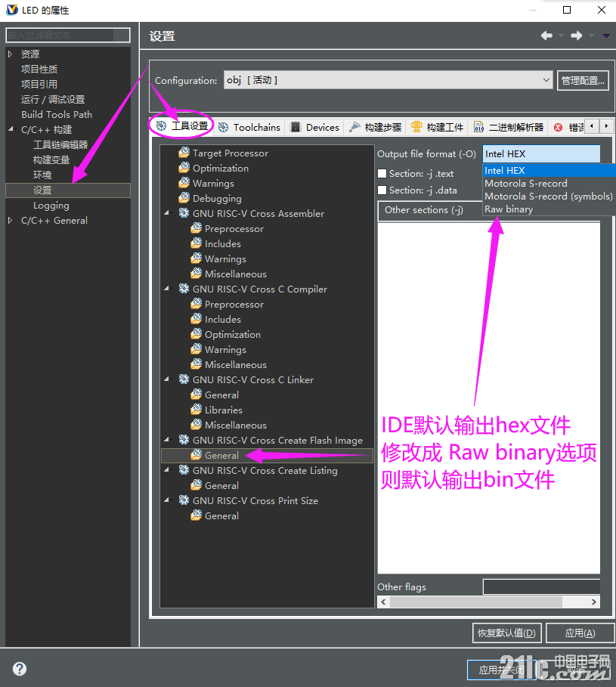Click the GNU RISC-V Cross C Compiler icon

coord(184,289)
